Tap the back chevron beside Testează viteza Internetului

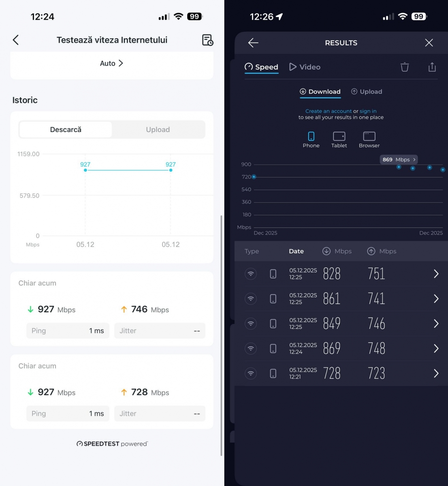16,40
